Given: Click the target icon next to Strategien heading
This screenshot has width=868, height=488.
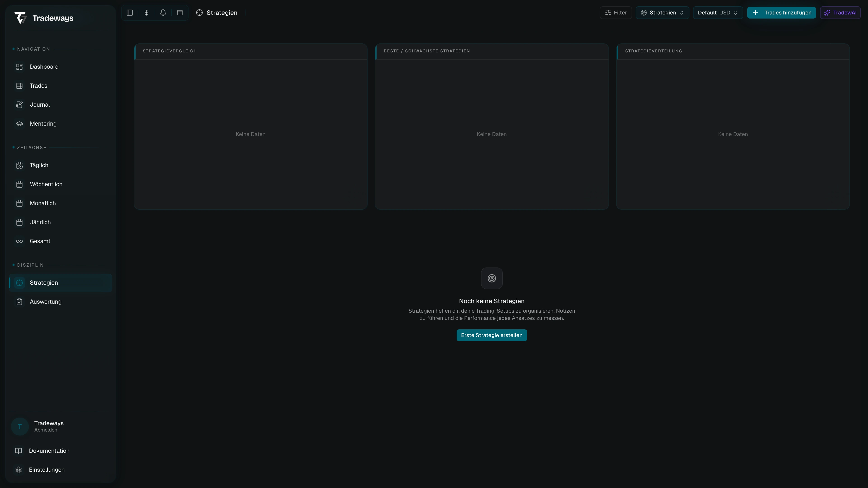Looking at the screenshot, I should 199,13.
